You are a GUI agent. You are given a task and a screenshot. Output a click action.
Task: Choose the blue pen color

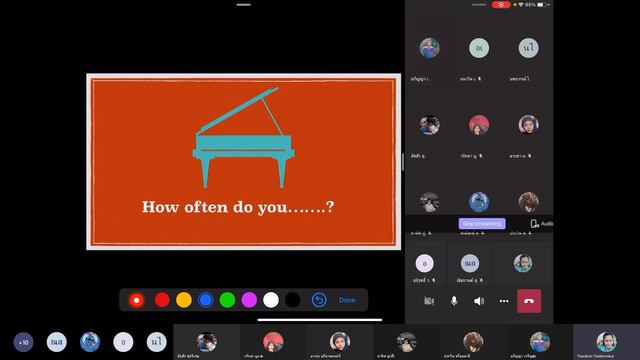click(x=206, y=300)
